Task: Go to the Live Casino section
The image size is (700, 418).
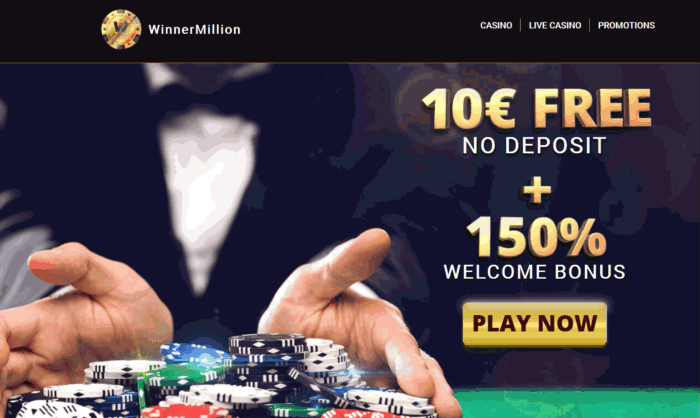Action: pos(555,25)
